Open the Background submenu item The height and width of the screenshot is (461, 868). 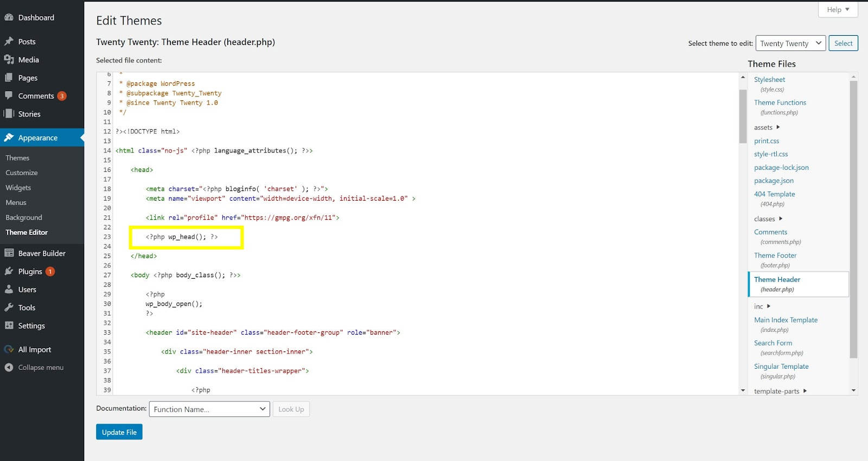24,217
